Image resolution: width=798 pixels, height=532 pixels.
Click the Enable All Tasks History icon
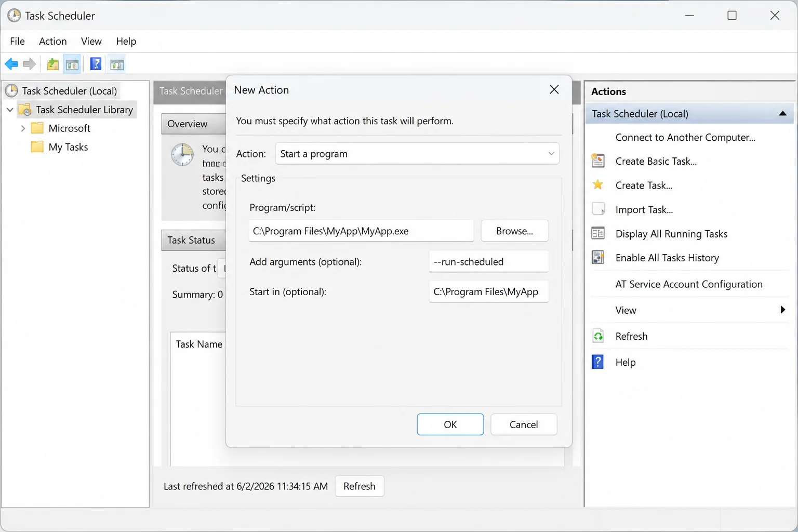pyautogui.click(x=598, y=257)
